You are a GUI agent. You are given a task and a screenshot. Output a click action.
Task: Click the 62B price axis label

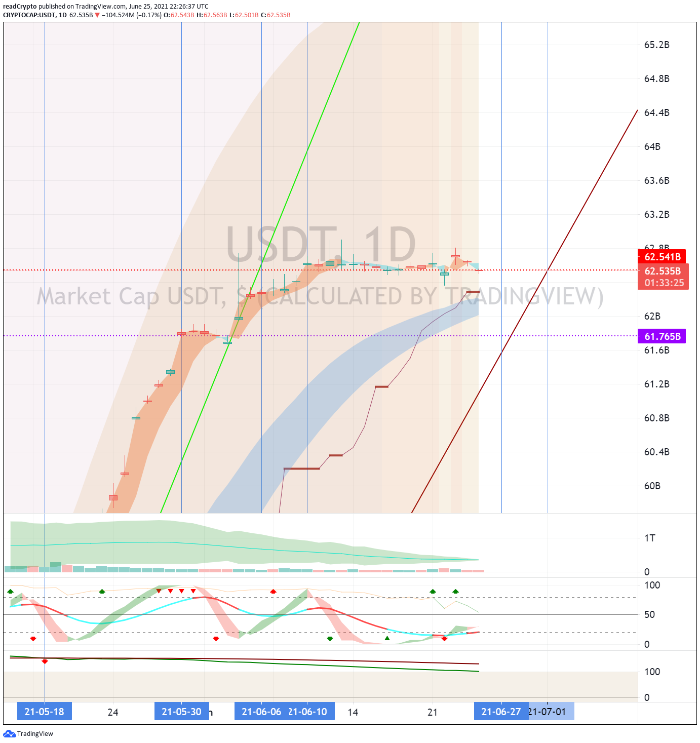coord(652,316)
